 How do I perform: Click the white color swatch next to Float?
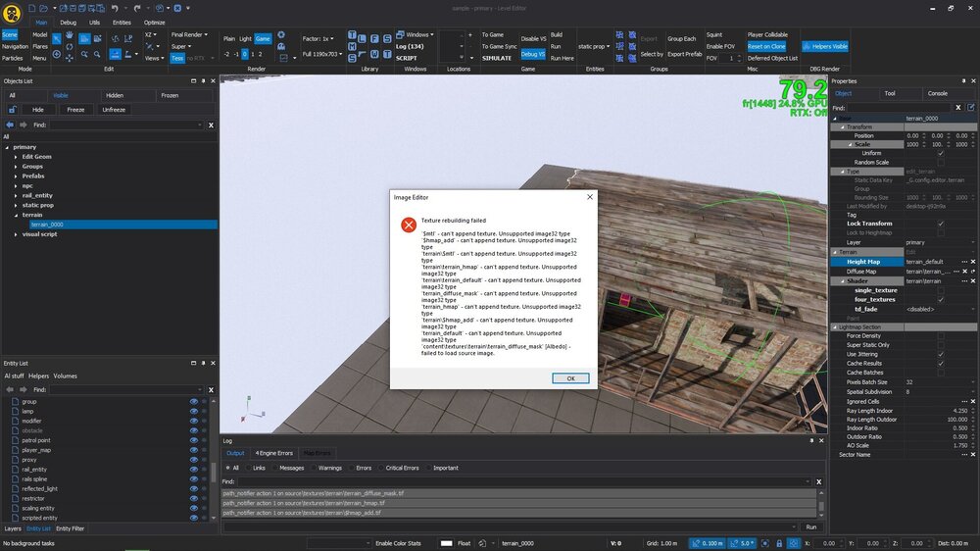pyautogui.click(x=446, y=543)
